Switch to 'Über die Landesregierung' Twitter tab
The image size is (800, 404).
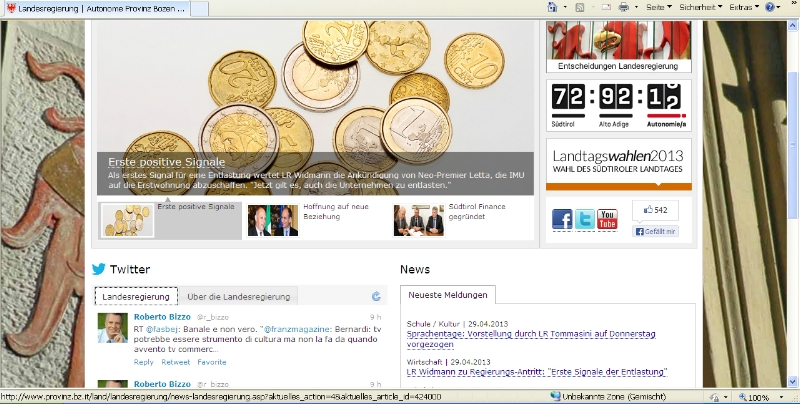pyautogui.click(x=238, y=296)
